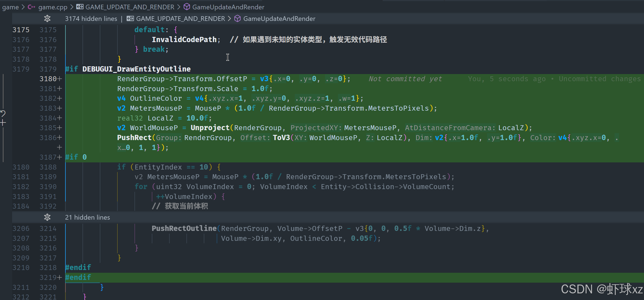Click the unfold icon beside 3174 hidden lines
This screenshot has height=300, width=644.
(x=47, y=18)
